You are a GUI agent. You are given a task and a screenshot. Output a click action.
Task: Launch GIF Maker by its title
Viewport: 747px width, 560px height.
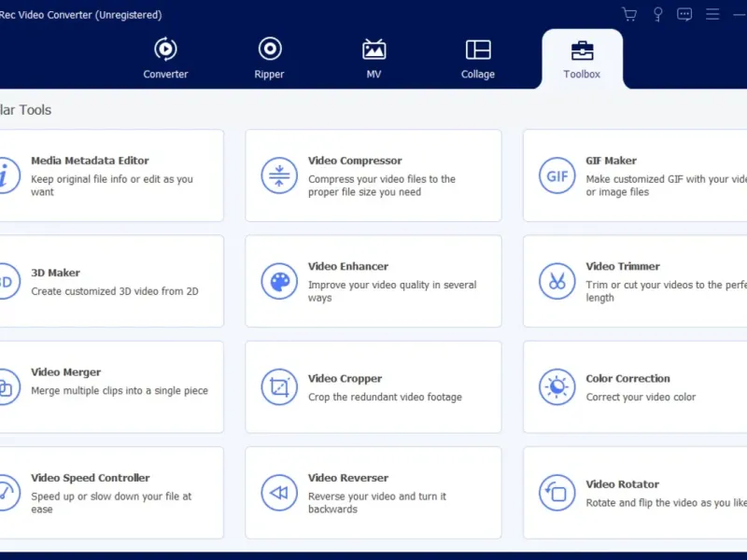(x=612, y=161)
